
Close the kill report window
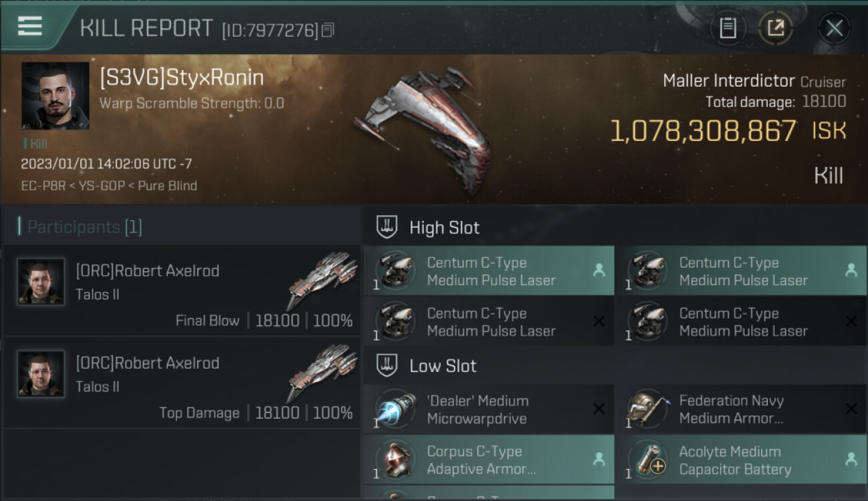coord(834,28)
